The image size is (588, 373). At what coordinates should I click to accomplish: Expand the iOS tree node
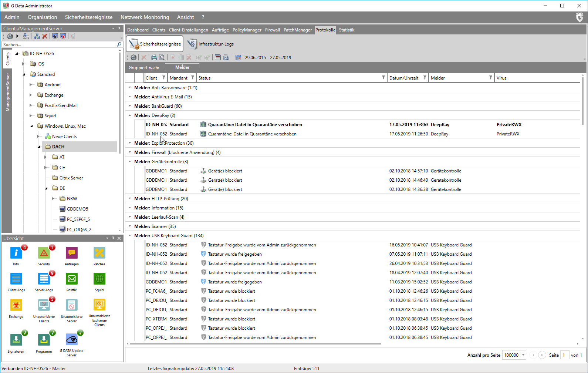point(24,64)
